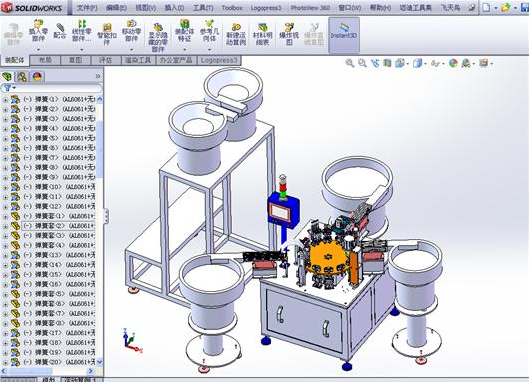Click the show hidden components tool
The image size is (530, 382).
click(158, 38)
